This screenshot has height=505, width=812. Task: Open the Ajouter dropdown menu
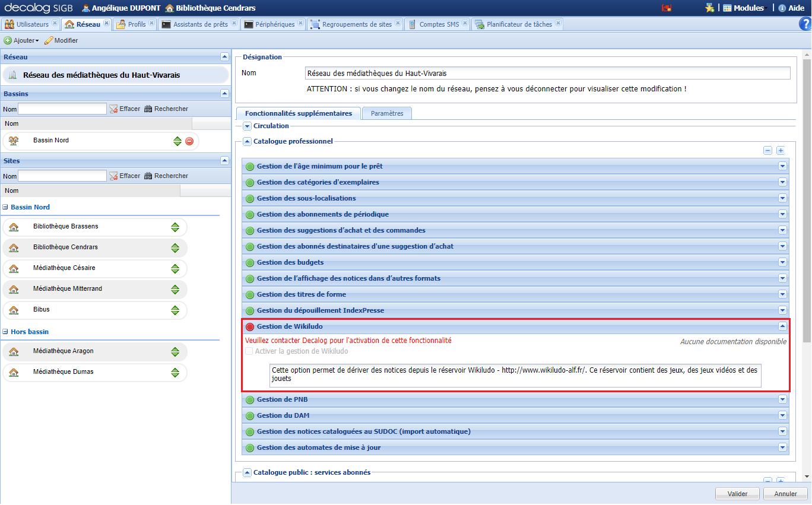(x=21, y=40)
